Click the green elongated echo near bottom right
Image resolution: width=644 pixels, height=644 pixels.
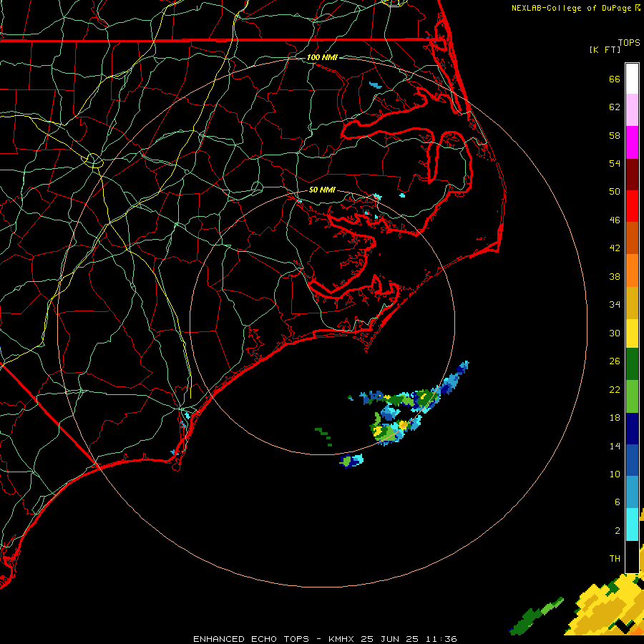pyautogui.click(x=536, y=615)
